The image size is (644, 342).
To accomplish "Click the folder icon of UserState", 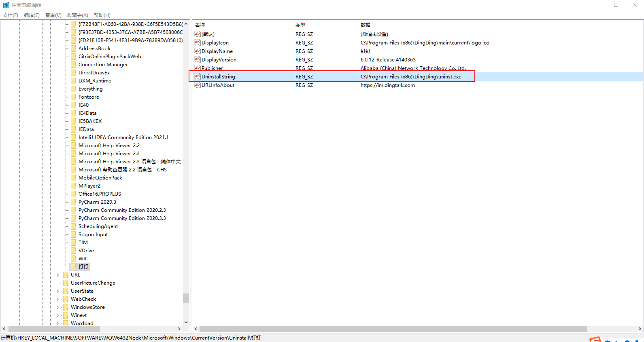I will pos(66,291).
